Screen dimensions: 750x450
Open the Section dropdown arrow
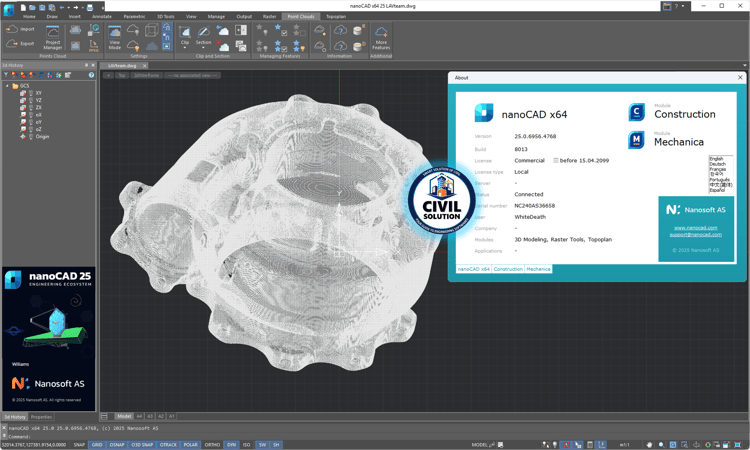tap(203, 48)
